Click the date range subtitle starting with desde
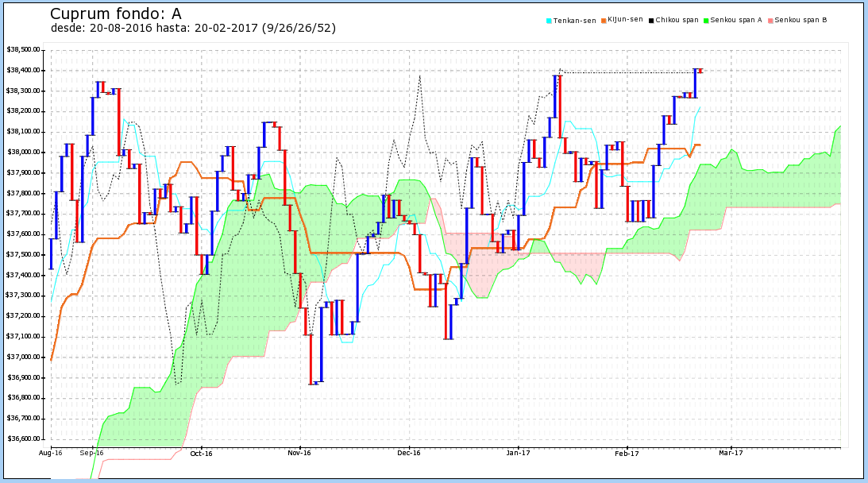The width and height of the screenshot is (868, 483). tap(193, 28)
